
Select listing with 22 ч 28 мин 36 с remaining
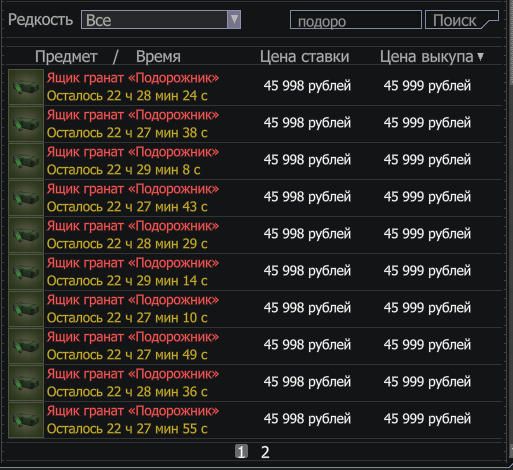click(255, 383)
